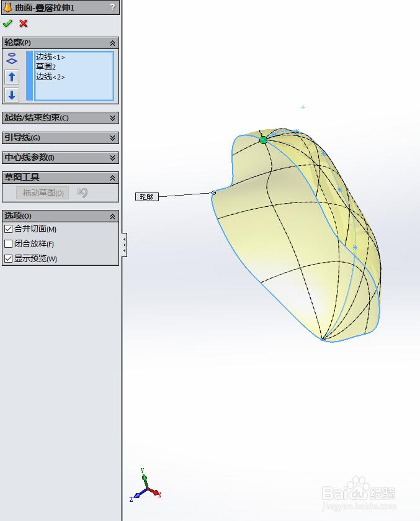Click the 引导线(G) section header label
Image resolution: width=420 pixels, height=521 pixels.
click(22, 138)
